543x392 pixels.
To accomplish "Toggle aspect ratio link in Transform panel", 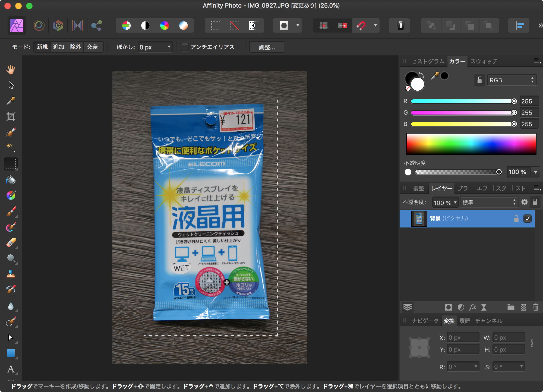I will coord(532,343).
